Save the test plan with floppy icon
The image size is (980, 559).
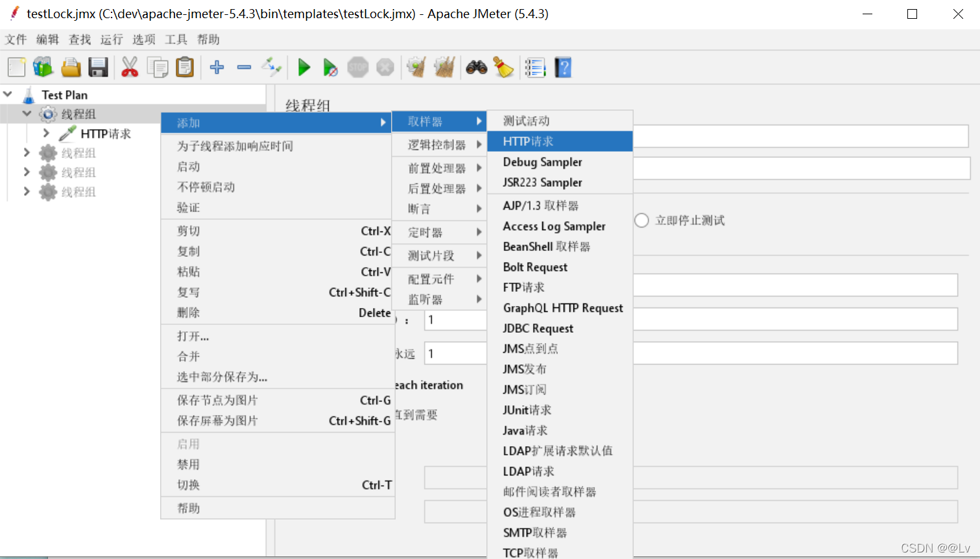point(98,67)
